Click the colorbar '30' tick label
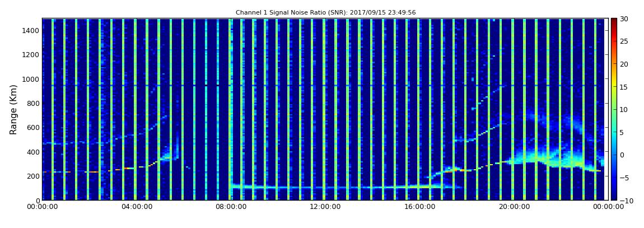The image size is (644, 228). click(x=624, y=18)
